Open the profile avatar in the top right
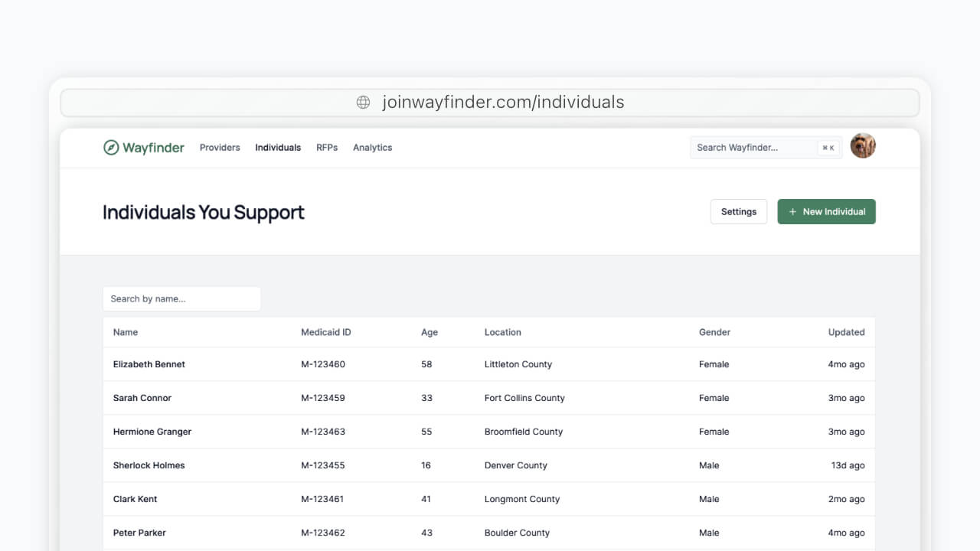Image resolution: width=980 pixels, height=551 pixels. pos(863,145)
